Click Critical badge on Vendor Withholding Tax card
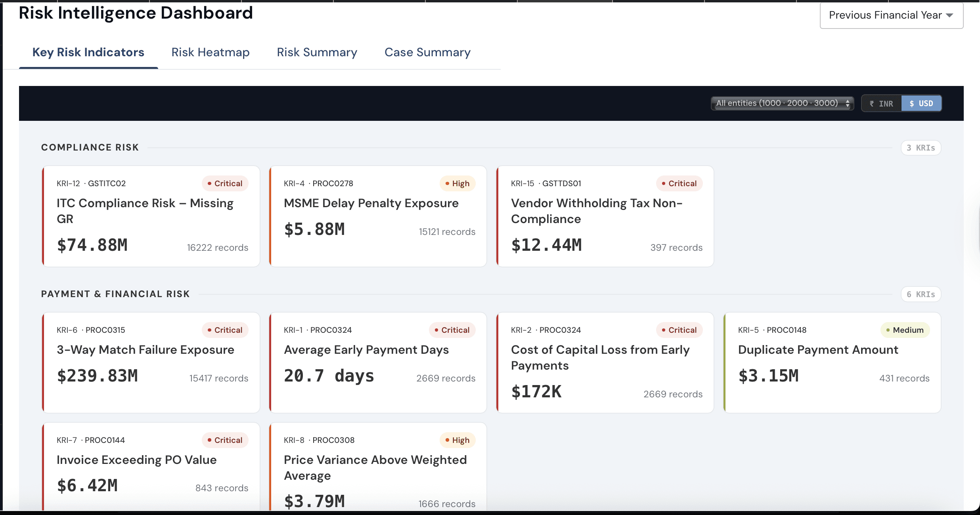Image resolution: width=980 pixels, height=515 pixels. pyautogui.click(x=679, y=183)
